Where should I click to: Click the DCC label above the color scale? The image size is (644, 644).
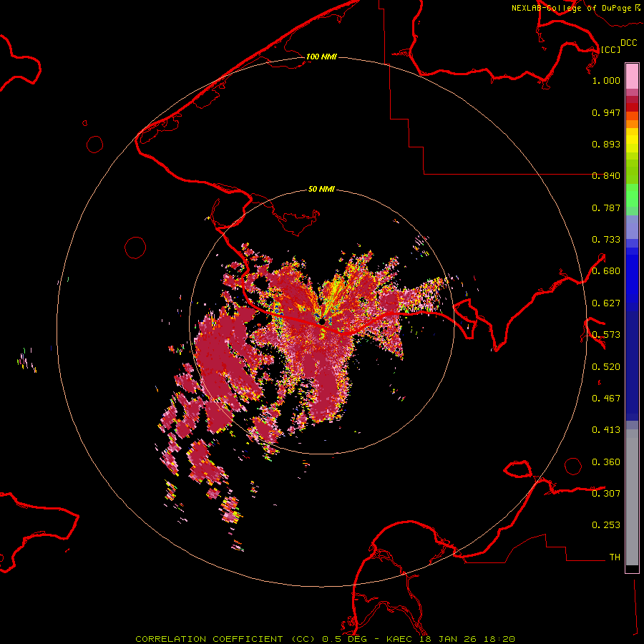[x=628, y=42]
